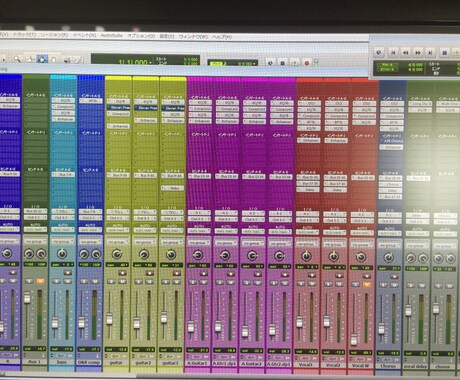Open Eleven Free insert on guitar2 track
The height and width of the screenshot is (380, 460).
(x=146, y=108)
